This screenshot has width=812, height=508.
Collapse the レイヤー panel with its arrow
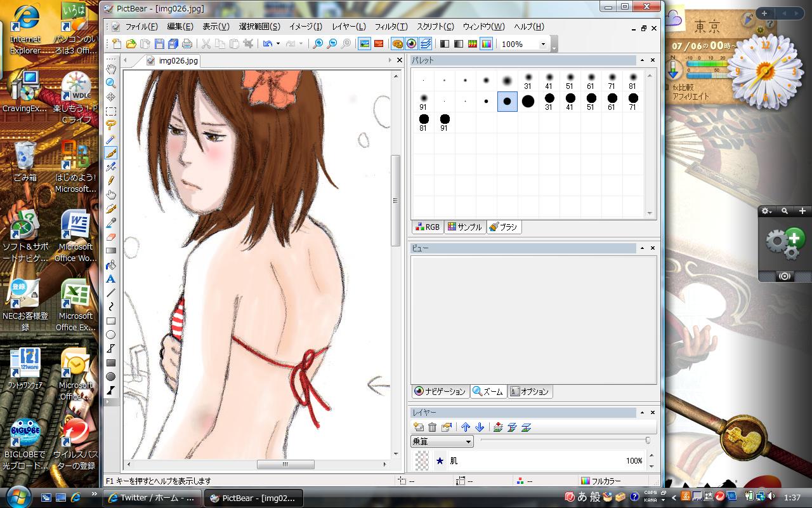[642, 413]
